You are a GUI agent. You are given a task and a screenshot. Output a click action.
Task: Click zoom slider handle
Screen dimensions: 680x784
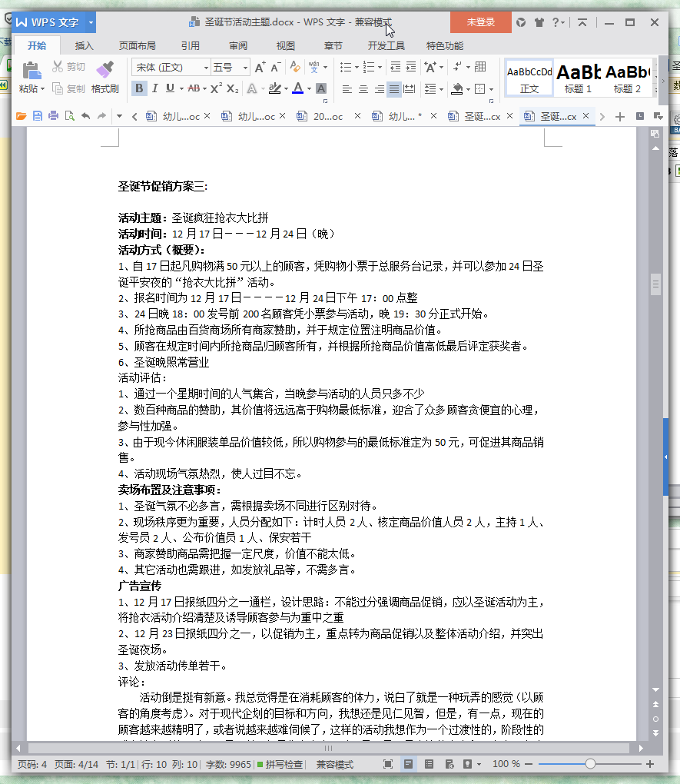591,763
